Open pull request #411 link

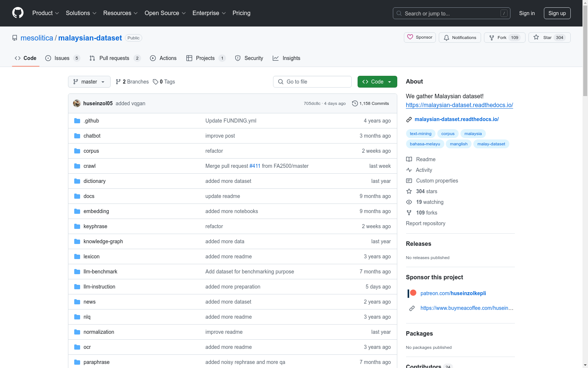(255, 166)
